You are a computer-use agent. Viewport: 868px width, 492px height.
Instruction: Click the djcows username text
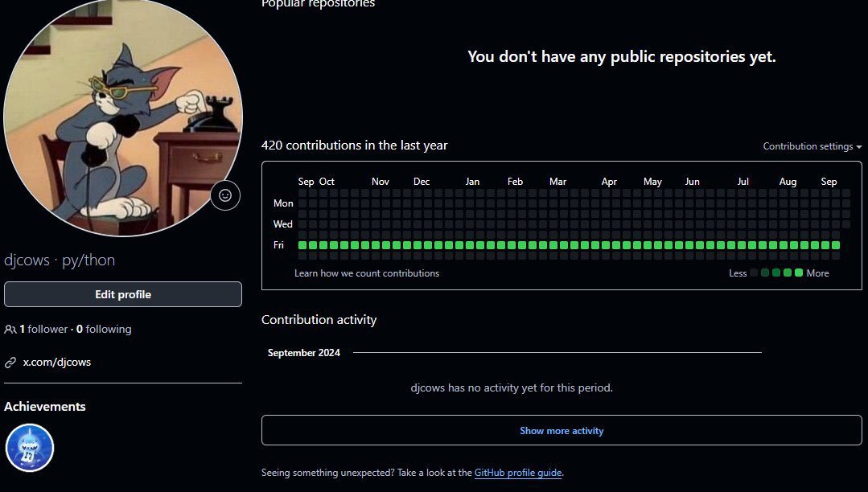point(27,260)
